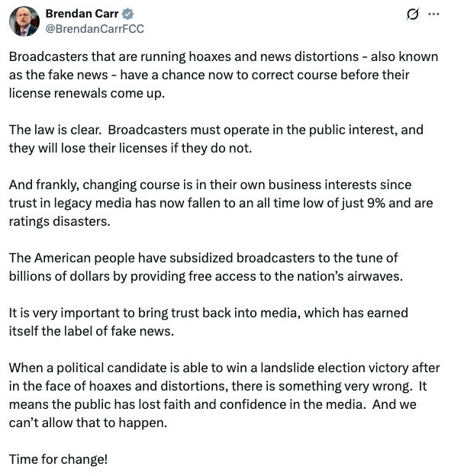The width and height of the screenshot is (451, 476).
Task: Click the "9%" figure in the post
Action: pyautogui.click(x=376, y=203)
